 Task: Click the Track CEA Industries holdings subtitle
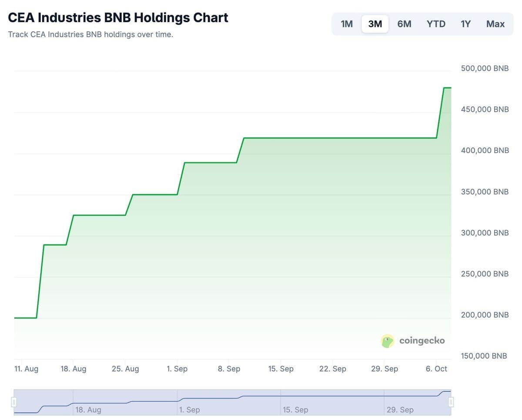point(90,34)
